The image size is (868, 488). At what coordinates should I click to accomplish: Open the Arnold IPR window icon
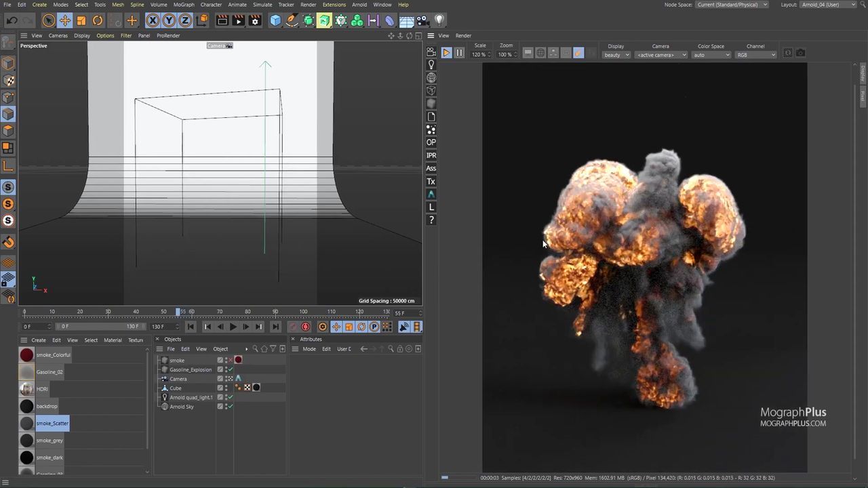click(x=431, y=155)
